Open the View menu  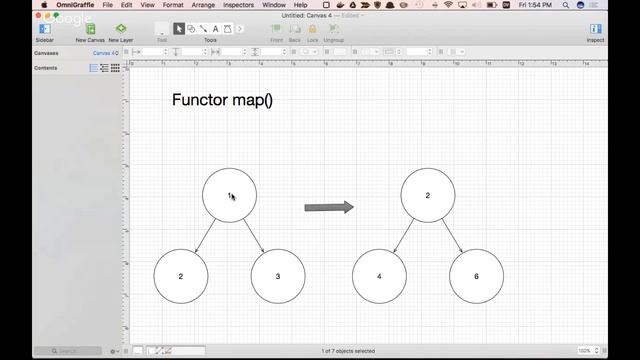pyautogui.click(x=147, y=5)
